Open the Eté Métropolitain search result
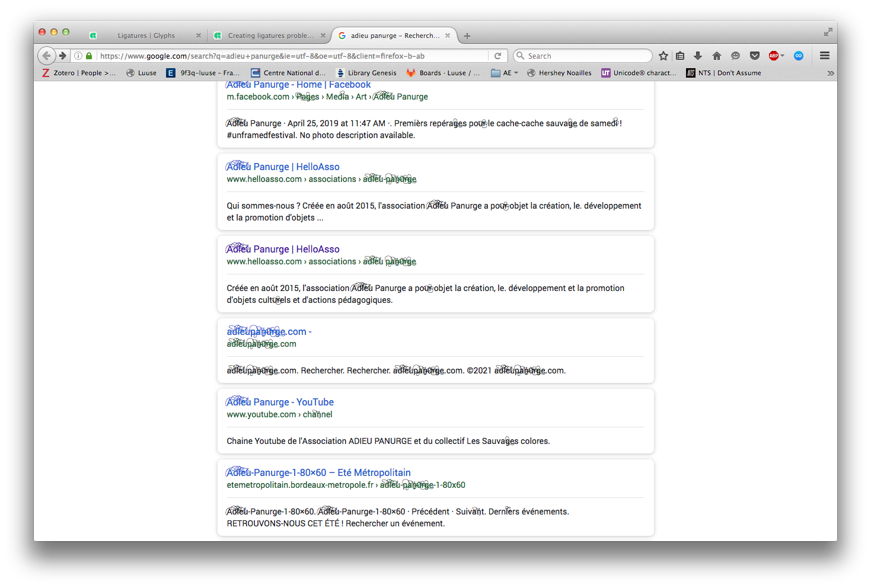This screenshot has width=871, height=588. pos(318,472)
